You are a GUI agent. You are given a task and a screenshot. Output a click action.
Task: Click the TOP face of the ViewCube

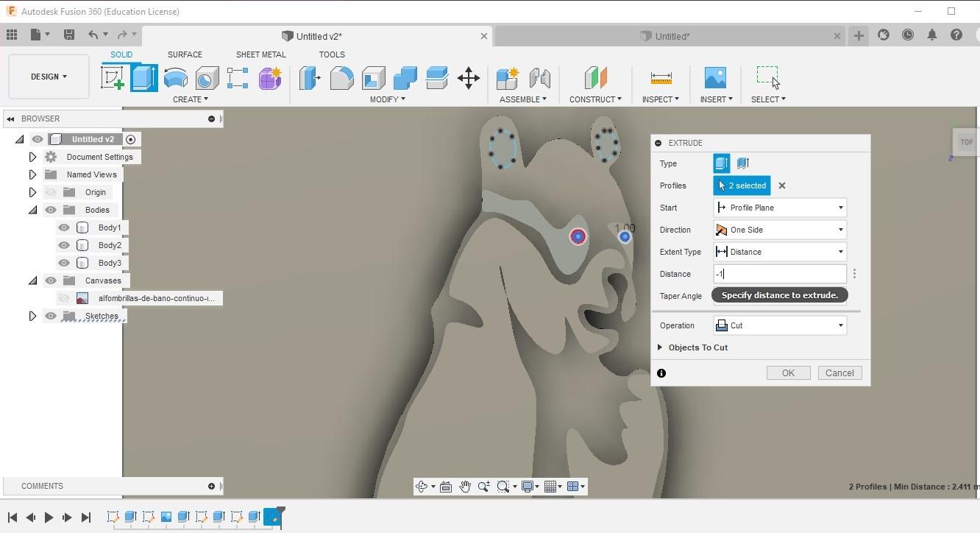click(966, 142)
